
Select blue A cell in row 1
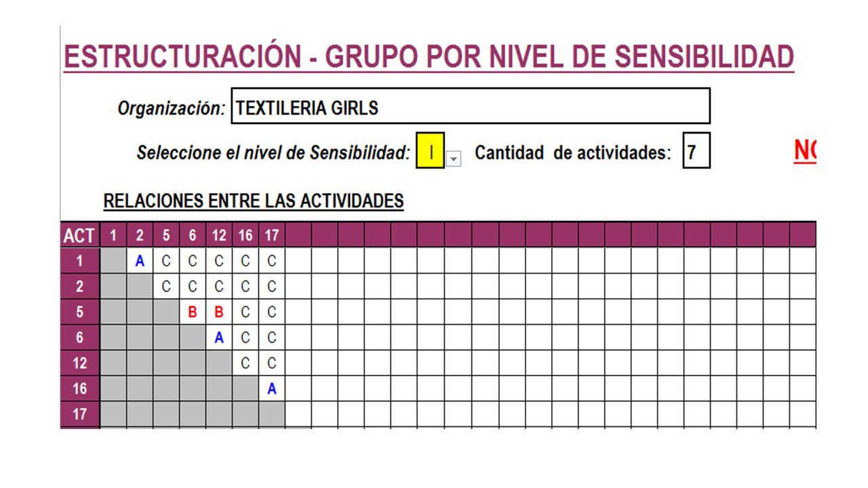pyautogui.click(x=140, y=261)
